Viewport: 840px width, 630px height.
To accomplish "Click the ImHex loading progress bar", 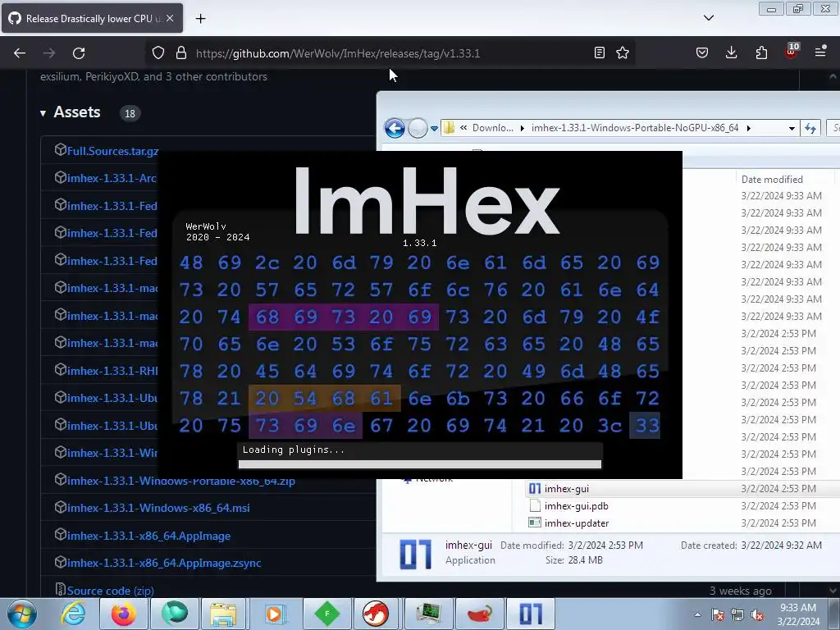I will point(420,464).
